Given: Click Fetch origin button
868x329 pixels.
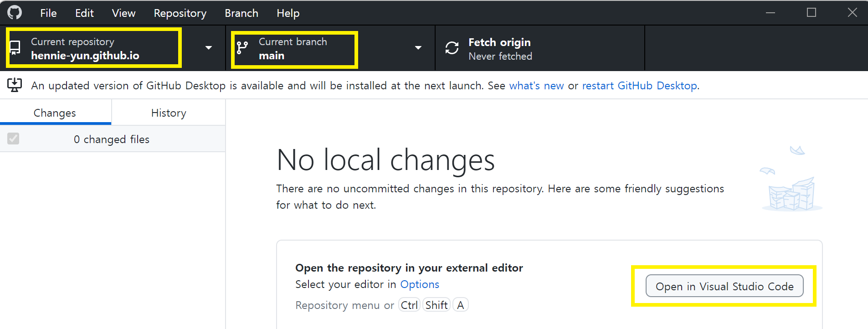Looking at the screenshot, I should coord(540,48).
